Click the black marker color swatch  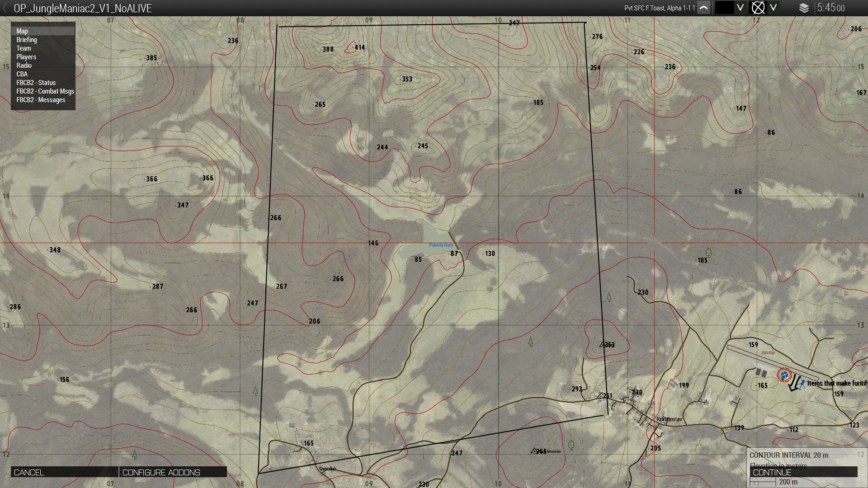coord(724,8)
